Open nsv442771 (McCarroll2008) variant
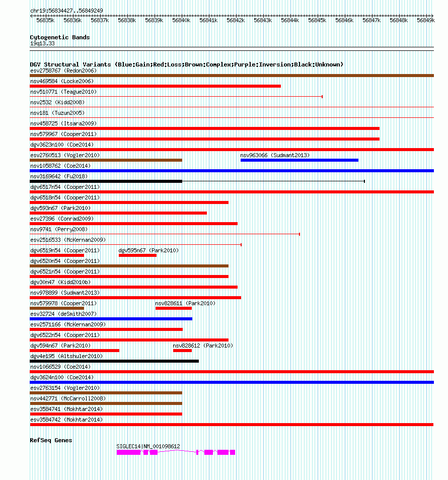The width and height of the screenshot is (448, 480). click(68, 398)
